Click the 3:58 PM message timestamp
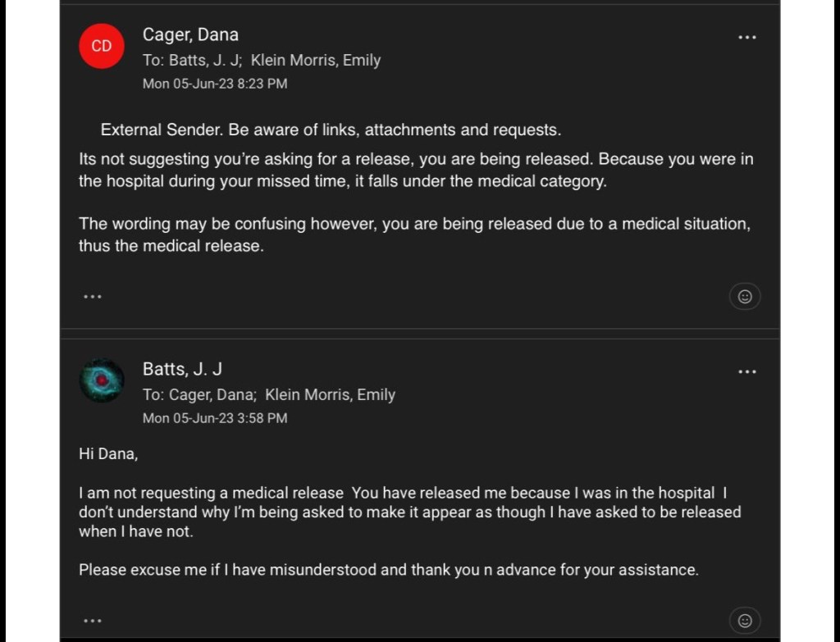The image size is (840, 642). 215,418
